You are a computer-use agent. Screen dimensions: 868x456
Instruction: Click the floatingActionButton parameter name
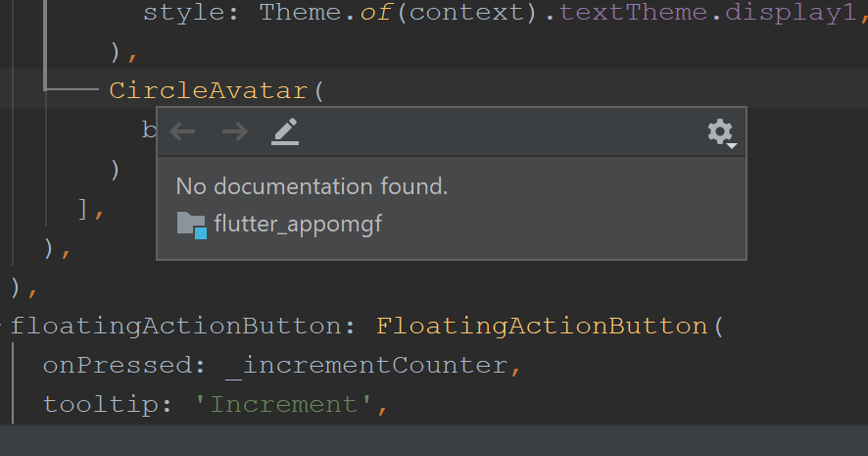173,326
